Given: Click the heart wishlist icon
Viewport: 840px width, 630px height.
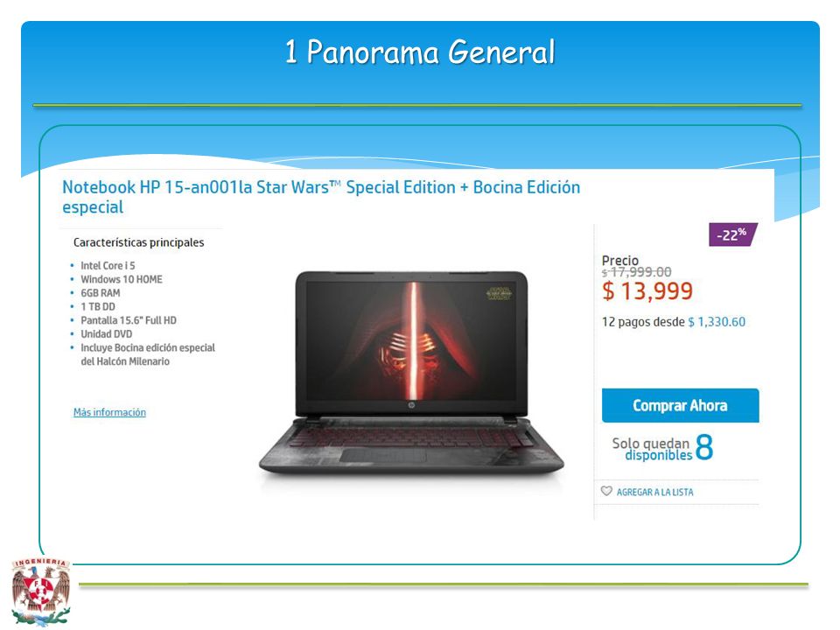Looking at the screenshot, I should coord(605,491).
